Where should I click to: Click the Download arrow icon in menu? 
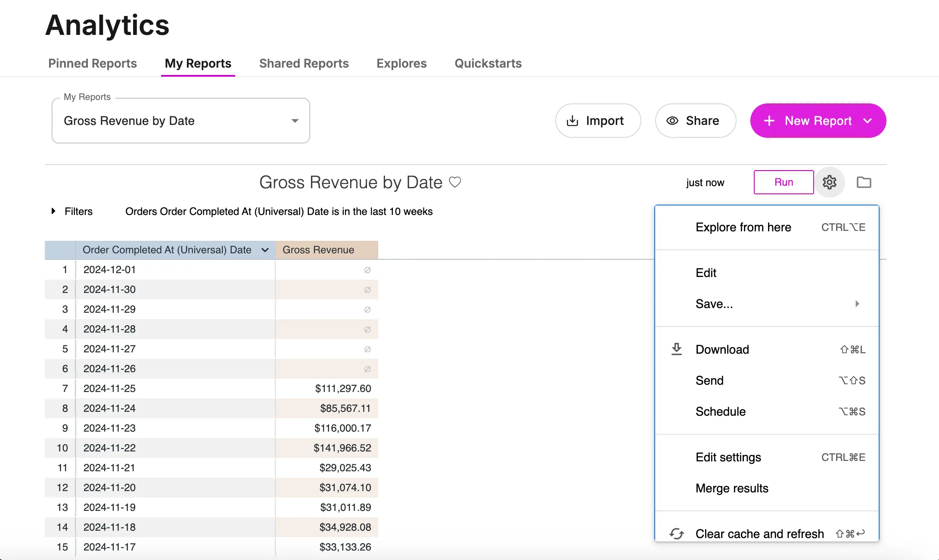[x=677, y=349]
